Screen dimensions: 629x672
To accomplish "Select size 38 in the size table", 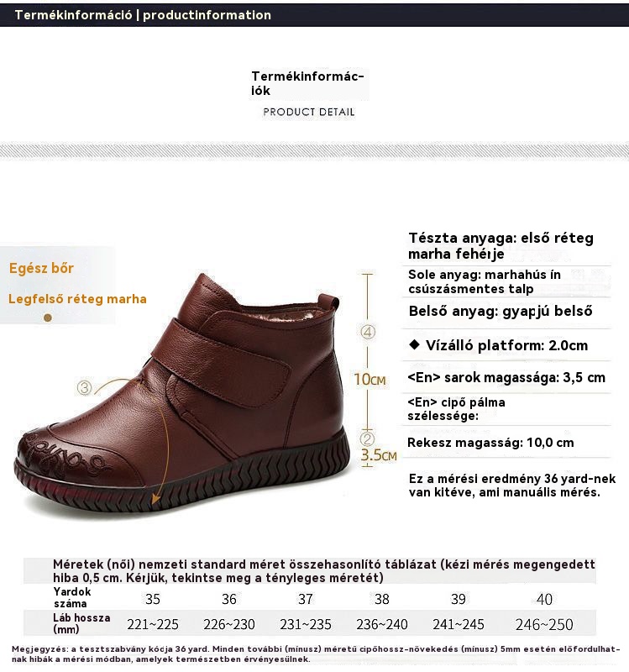I will [382, 599].
